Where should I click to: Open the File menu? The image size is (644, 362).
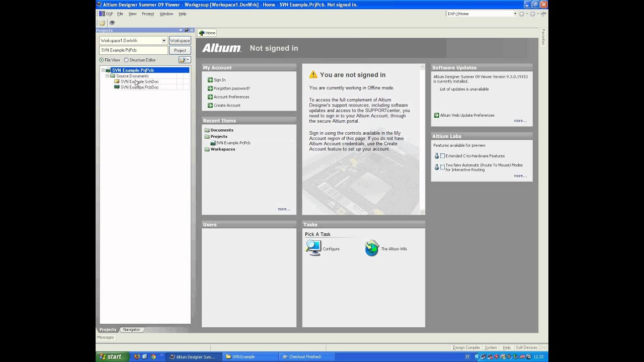pos(120,14)
